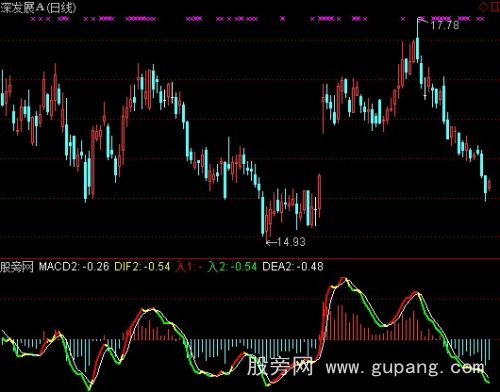This screenshot has width=500, height=392.
Task: Click the last magenta cross marker at top right
Action: click(x=482, y=19)
